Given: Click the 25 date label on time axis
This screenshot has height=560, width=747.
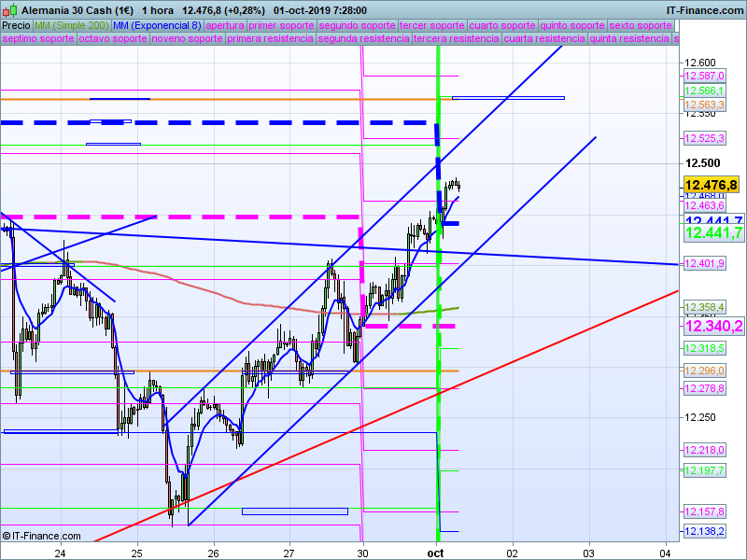Looking at the screenshot, I should point(137,553).
